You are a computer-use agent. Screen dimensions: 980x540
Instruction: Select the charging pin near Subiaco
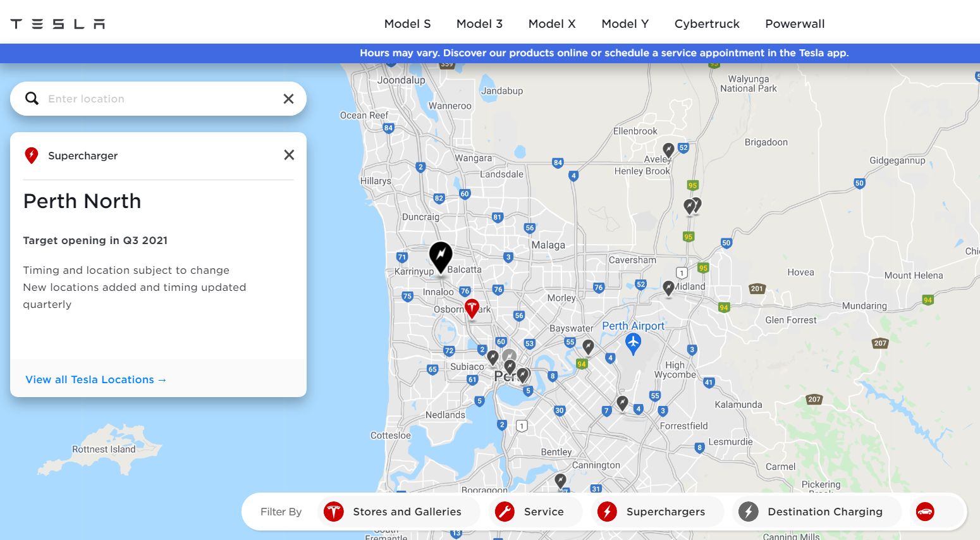tap(493, 359)
